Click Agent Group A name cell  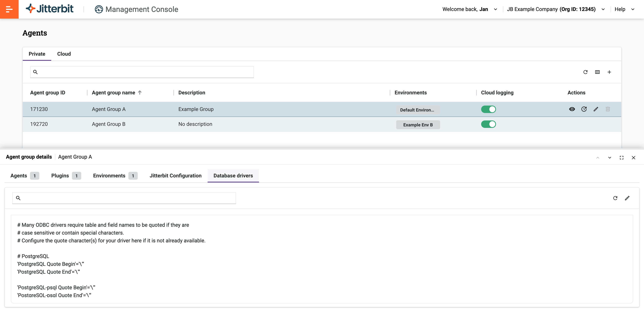(109, 109)
